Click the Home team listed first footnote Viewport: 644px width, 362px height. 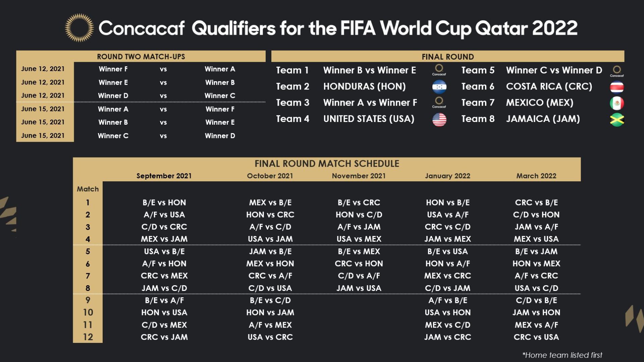562,355
